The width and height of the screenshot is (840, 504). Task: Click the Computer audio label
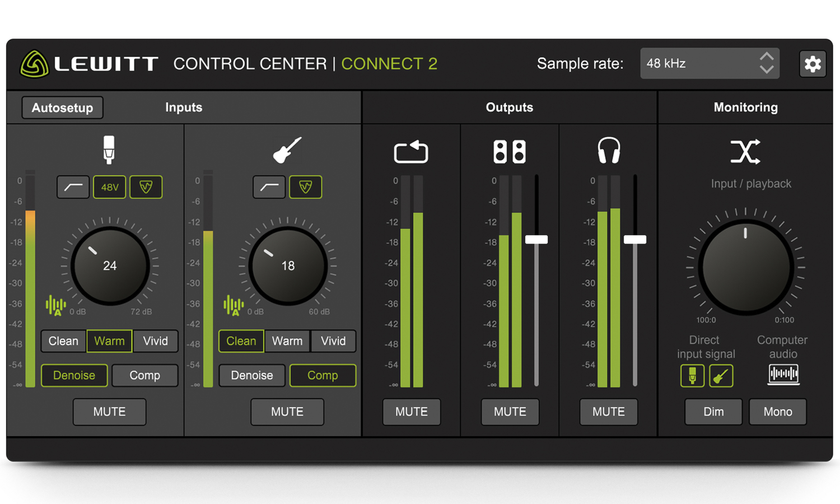click(x=782, y=347)
